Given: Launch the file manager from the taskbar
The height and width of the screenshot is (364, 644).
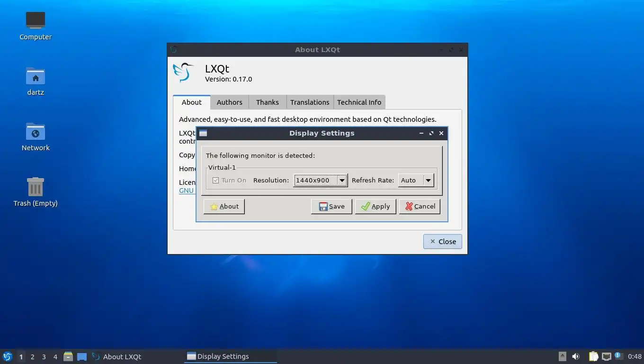Looking at the screenshot, I should (x=68, y=356).
